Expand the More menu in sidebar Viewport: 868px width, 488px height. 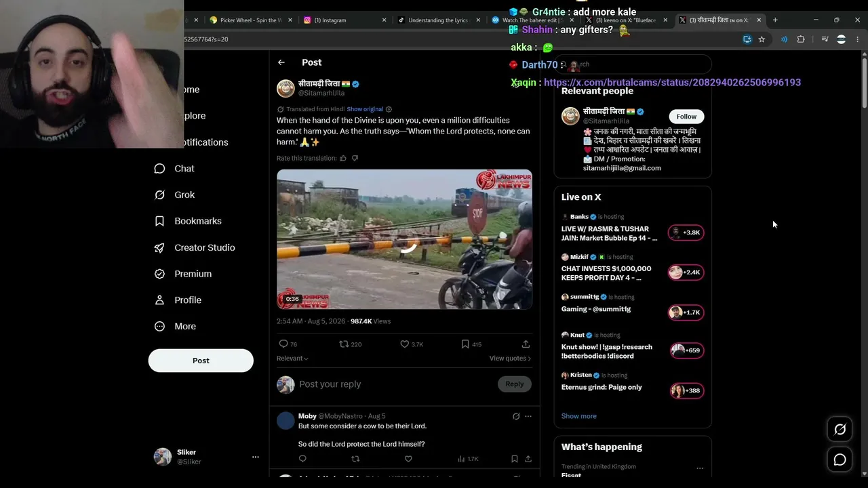[x=175, y=326]
